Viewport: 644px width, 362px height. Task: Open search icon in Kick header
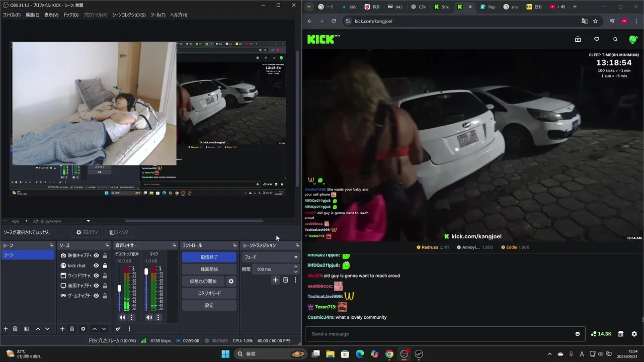pyautogui.click(x=615, y=39)
